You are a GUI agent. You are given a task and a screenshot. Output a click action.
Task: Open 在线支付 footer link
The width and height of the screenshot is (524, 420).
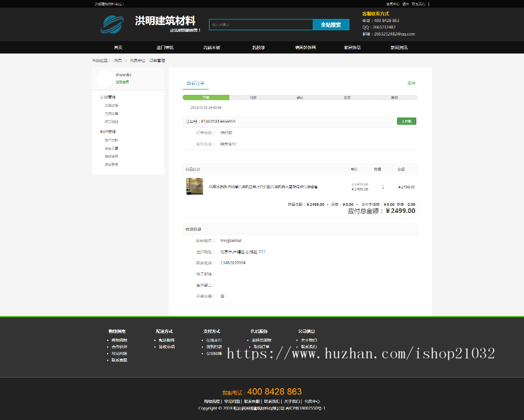(x=214, y=340)
